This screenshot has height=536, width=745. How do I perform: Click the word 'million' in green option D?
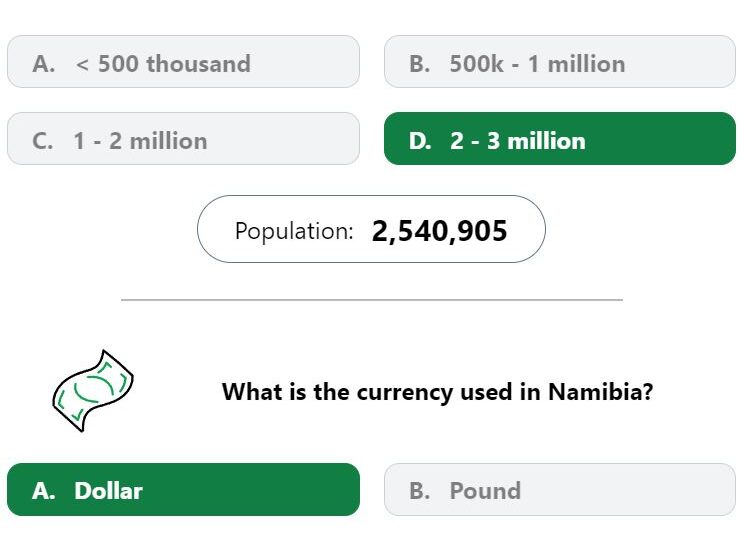point(546,141)
